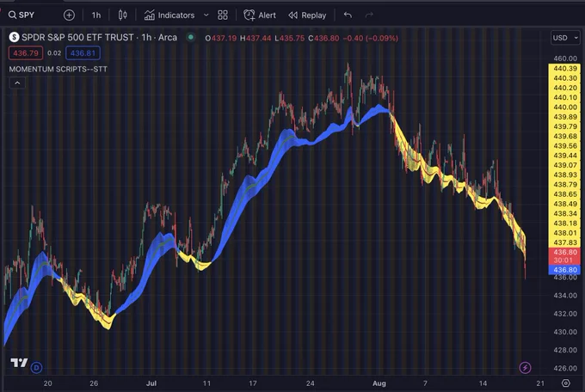Click the 0.02 spread value

[x=54, y=53]
